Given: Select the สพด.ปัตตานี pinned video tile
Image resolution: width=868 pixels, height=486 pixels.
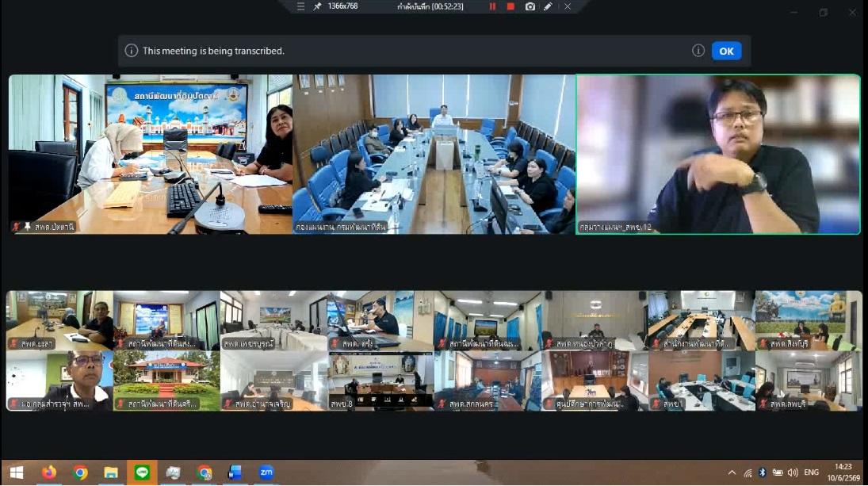Looking at the screenshot, I should pos(151,155).
